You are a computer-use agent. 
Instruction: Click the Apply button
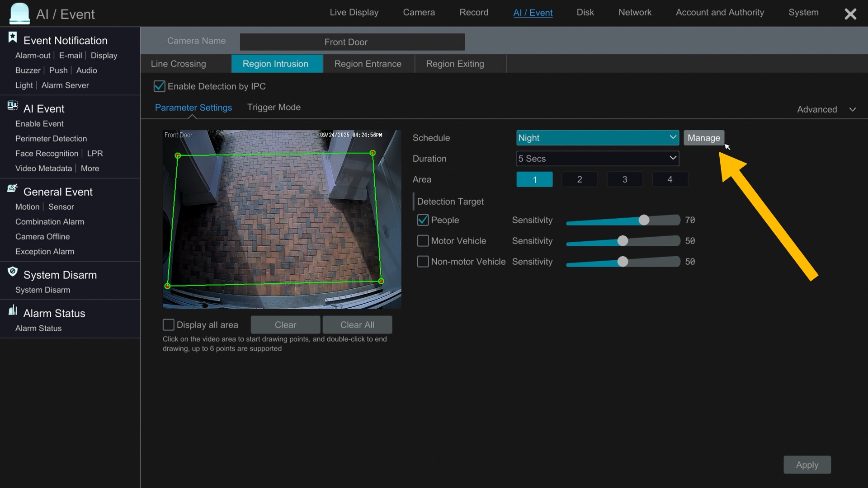click(x=807, y=465)
